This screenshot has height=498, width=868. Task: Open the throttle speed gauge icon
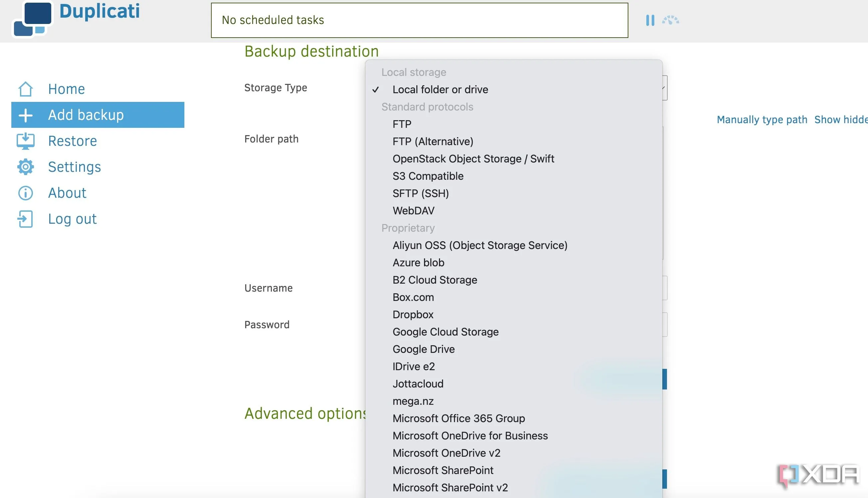(670, 20)
